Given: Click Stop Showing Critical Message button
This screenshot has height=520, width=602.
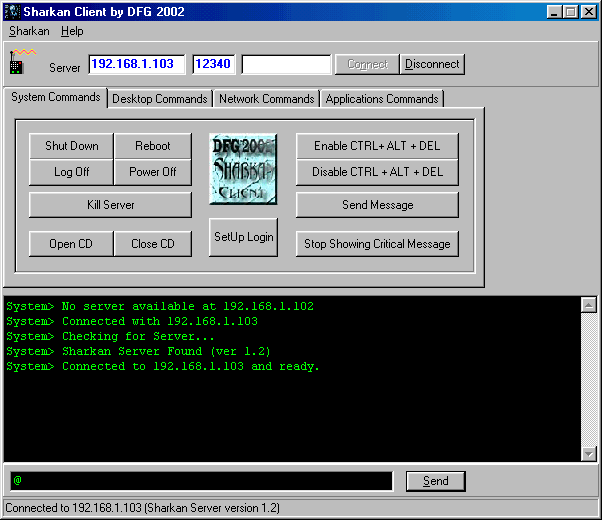Looking at the screenshot, I should point(377,244).
